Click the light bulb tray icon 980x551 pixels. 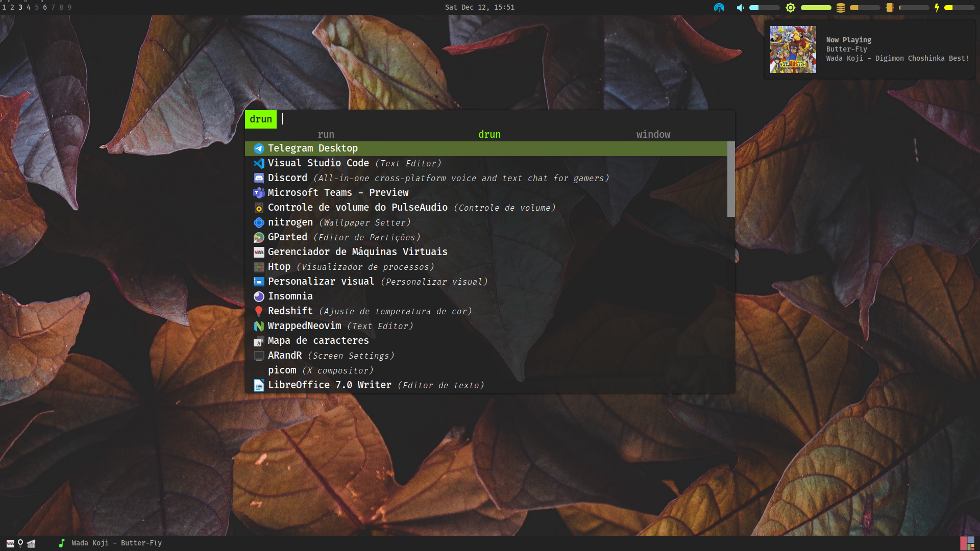coord(20,543)
